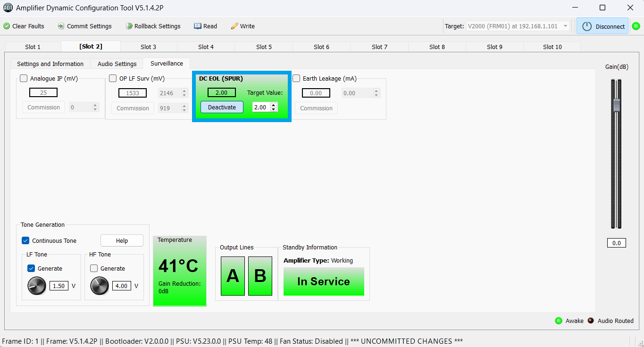Click the Disconnect power icon

[587, 26]
